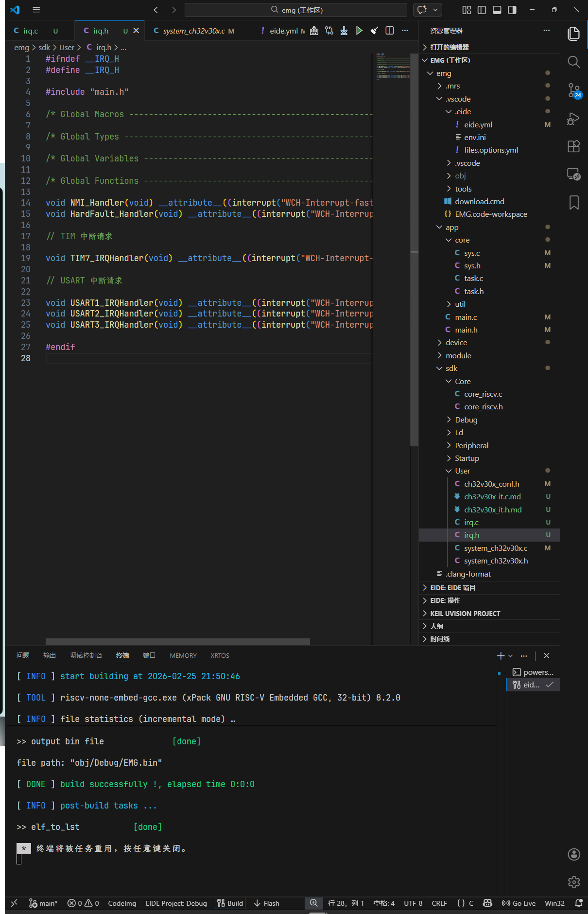Collapse the sdk folder in explorer
The image size is (588, 914).
(x=451, y=369)
